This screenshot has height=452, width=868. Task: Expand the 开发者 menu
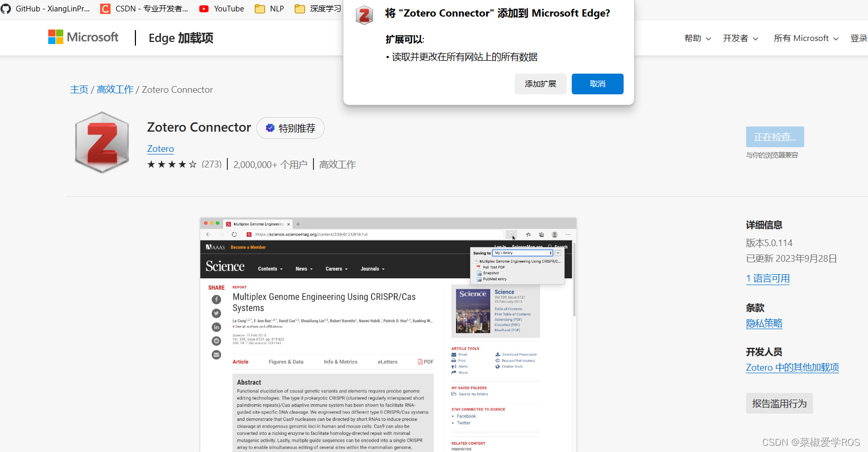(x=740, y=38)
